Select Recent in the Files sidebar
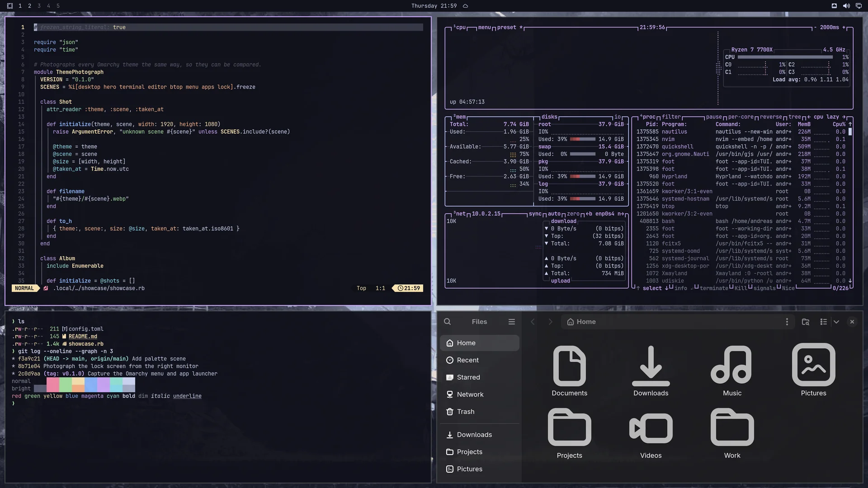 [x=480, y=360]
